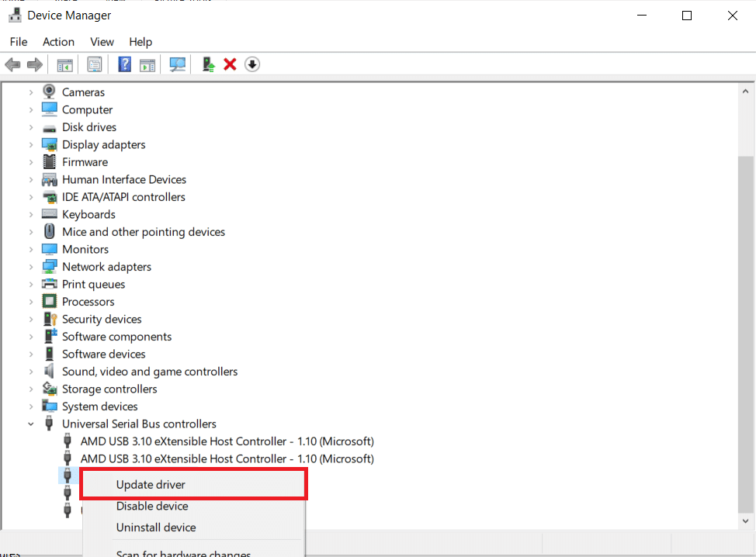Choose Update driver from the context menu
The image size is (756, 557).
(x=151, y=483)
